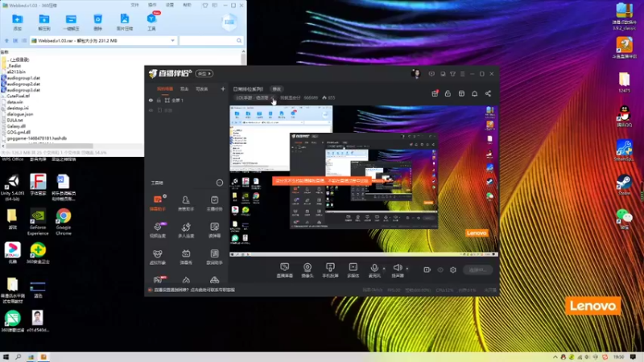Open the gift box icon with red badge

435,93
